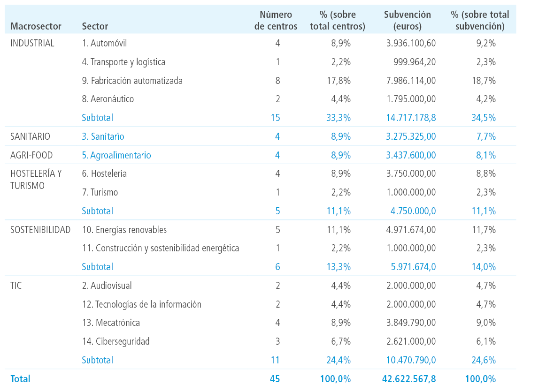Select 11. Construcción y sostenibilidad energética
The width and height of the screenshot is (554, 392).
(x=161, y=249)
